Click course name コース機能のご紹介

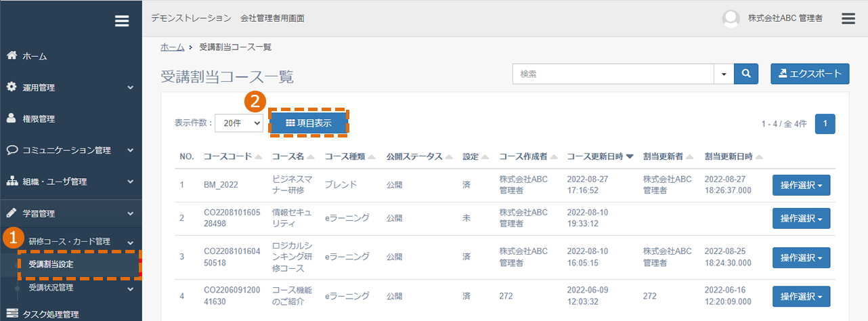(292, 295)
